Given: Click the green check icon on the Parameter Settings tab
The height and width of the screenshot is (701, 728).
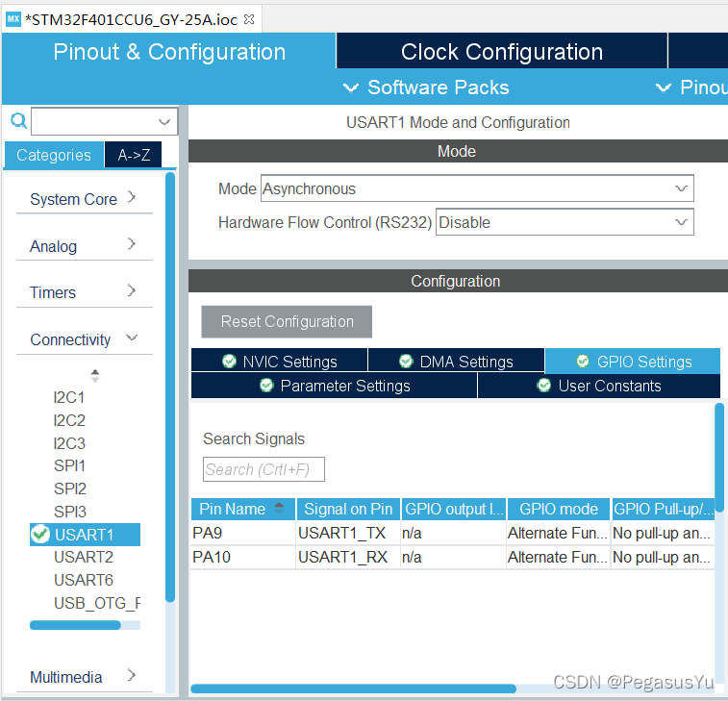Looking at the screenshot, I should [x=266, y=385].
